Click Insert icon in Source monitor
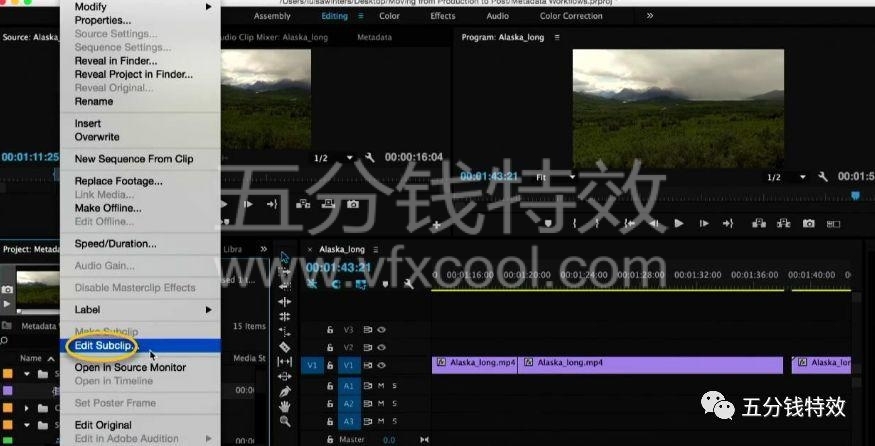 [x=303, y=204]
